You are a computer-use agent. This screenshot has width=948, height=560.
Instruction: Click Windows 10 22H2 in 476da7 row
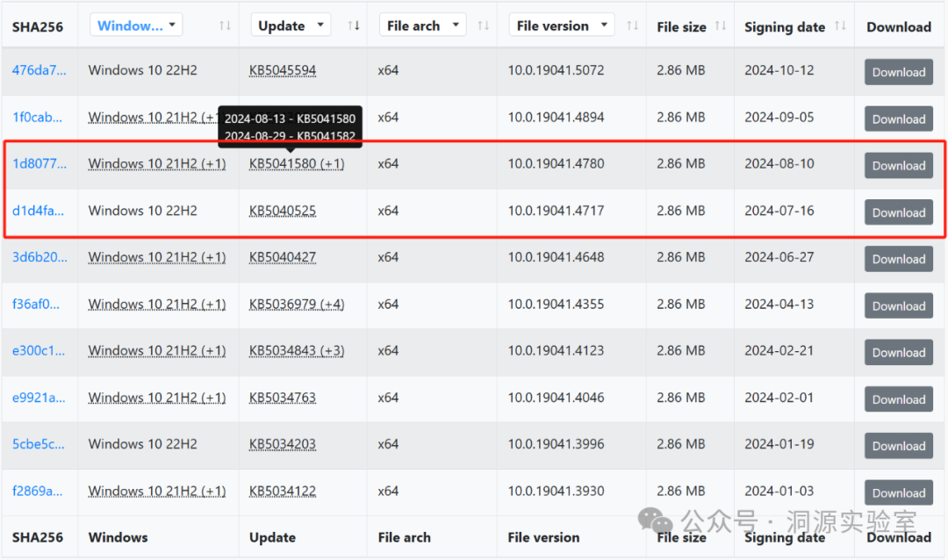(x=143, y=70)
